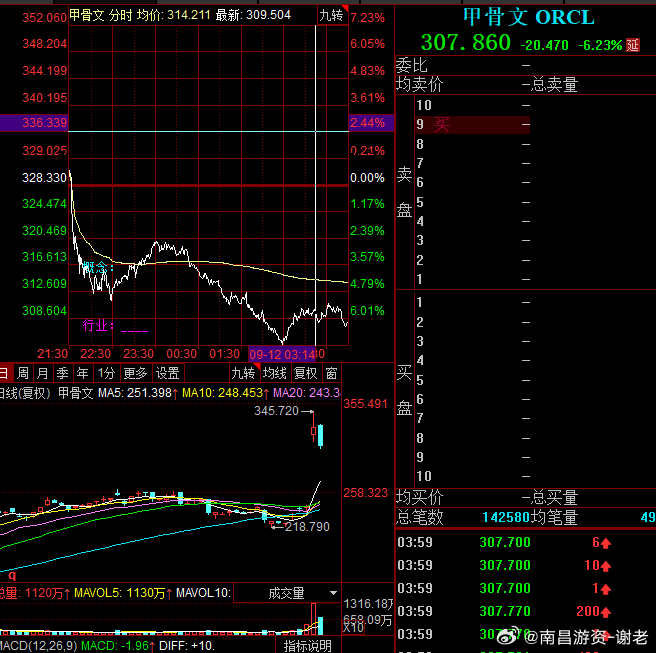Click the 窗 window layout button

click(x=332, y=373)
